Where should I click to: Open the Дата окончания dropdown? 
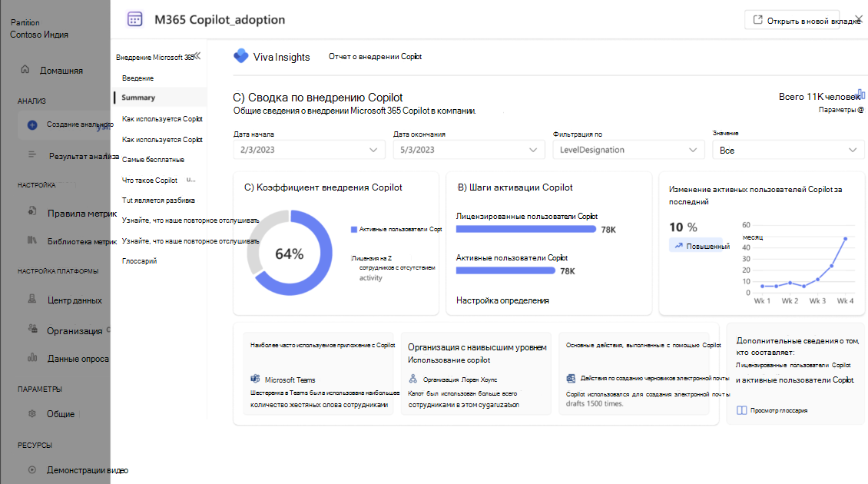pos(469,150)
